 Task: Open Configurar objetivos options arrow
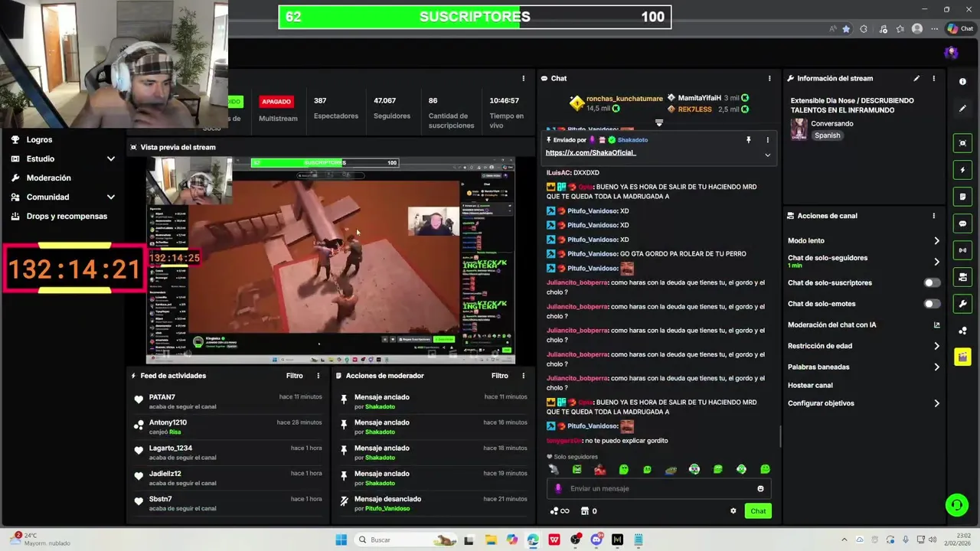tap(936, 403)
